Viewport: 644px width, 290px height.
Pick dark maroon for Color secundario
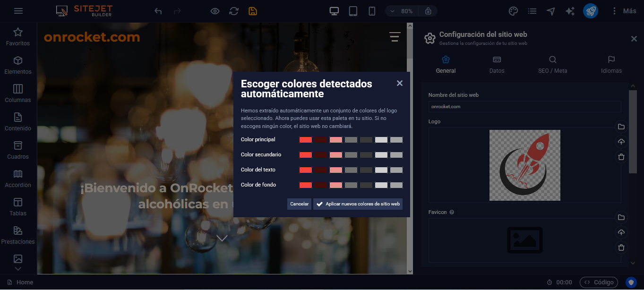(321, 155)
